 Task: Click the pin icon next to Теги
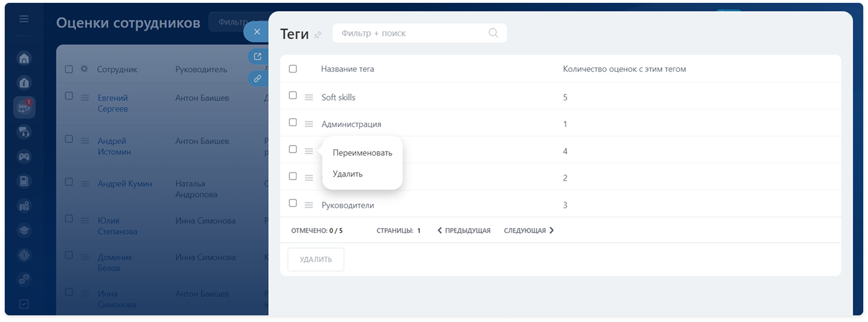click(x=318, y=35)
